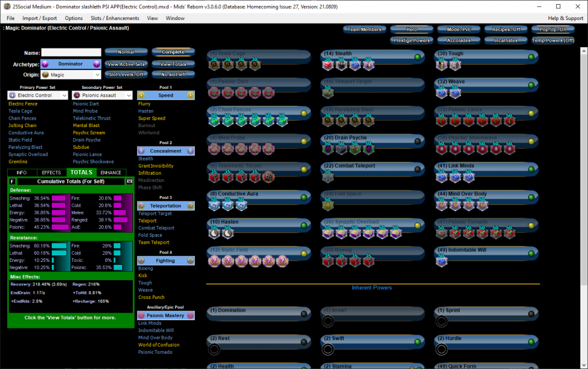
Task: Click the View Totals button
Action: click(173, 64)
